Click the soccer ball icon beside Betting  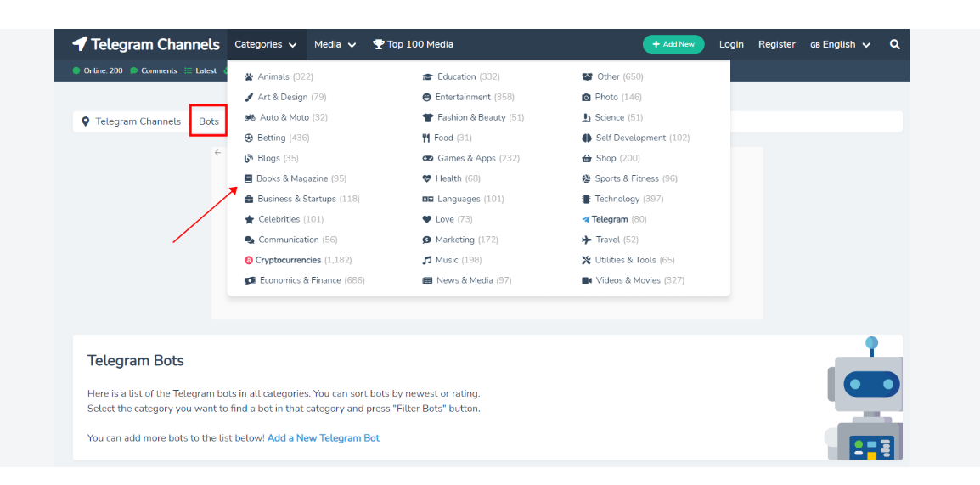(249, 138)
